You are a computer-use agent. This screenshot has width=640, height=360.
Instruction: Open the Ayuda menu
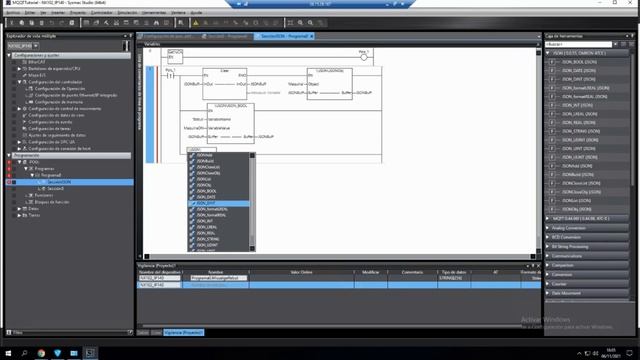click(x=196, y=13)
